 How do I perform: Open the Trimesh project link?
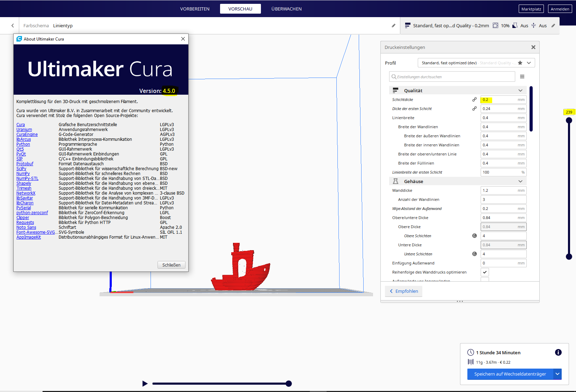(x=24, y=188)
